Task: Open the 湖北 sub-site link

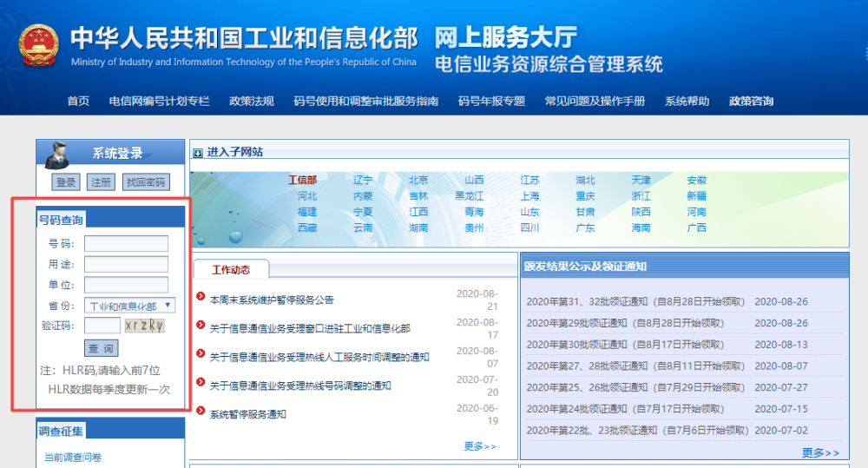Action: tap(585, 180)
